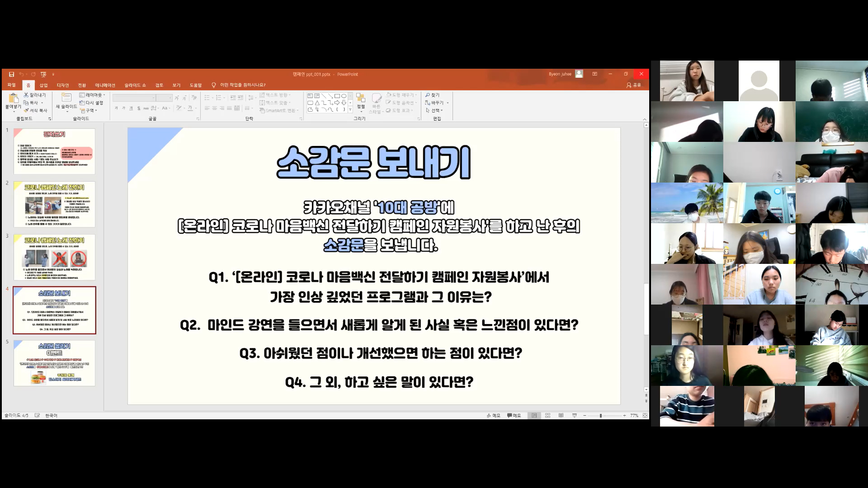The image size is (868, 488).
Task: Switch to Slide Sorter view icon
Action: (x=547, y=415)
